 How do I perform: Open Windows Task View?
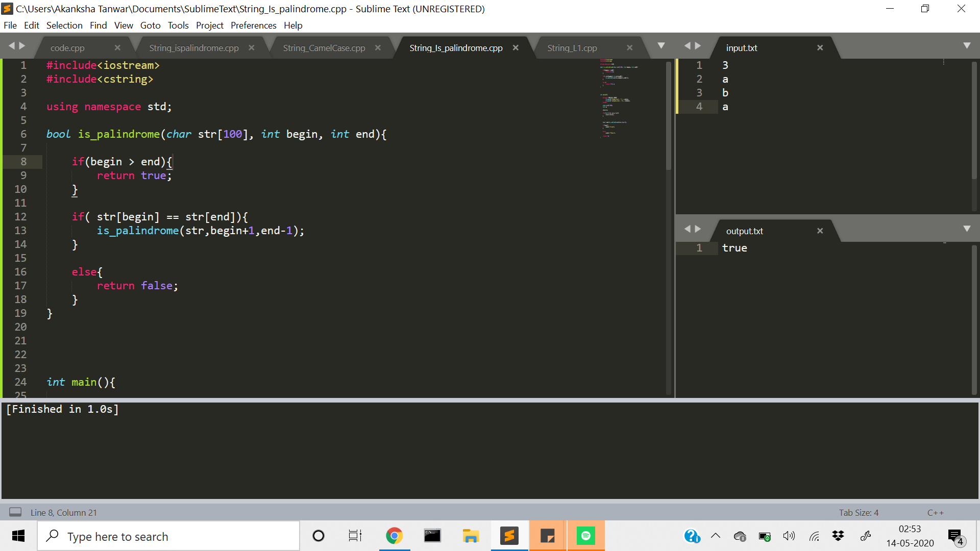coord(355,536)
